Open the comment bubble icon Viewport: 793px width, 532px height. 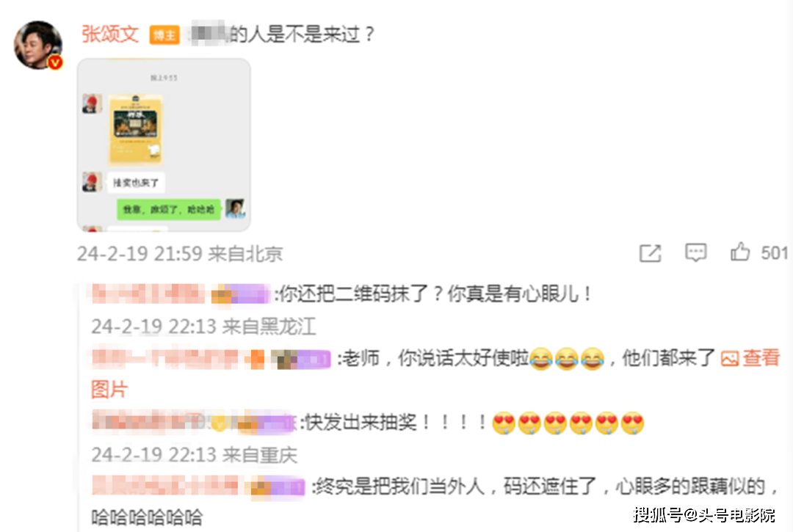[x=696, y=252]
